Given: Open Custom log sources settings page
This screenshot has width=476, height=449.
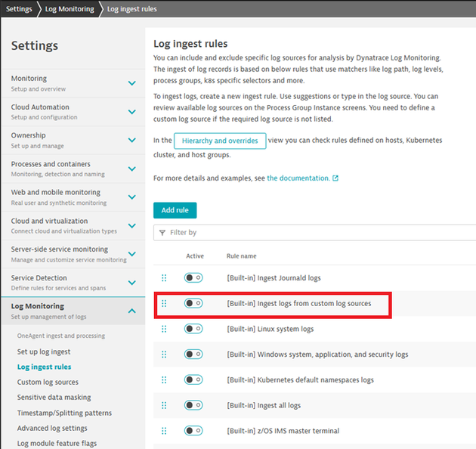Looking at the screenshot, I should (x=48, y=382).
